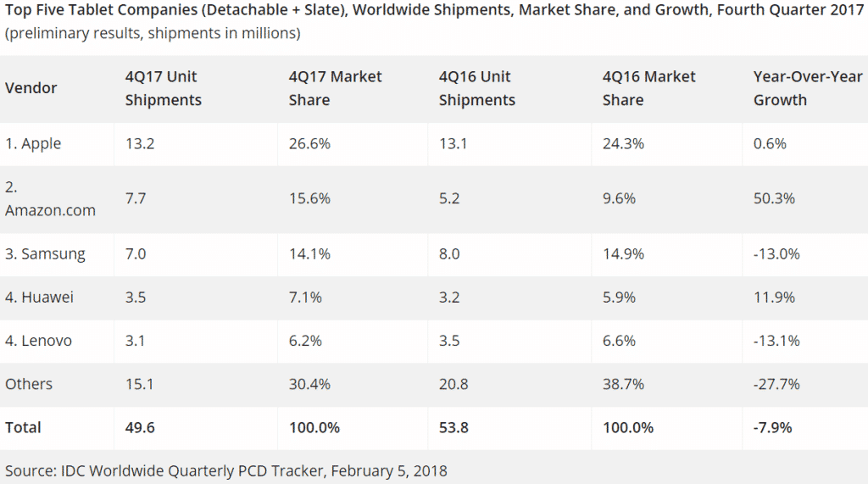Click the Total row label
The height and width of the screenshot is (484, 868).
pyautogui.click(x=23, y=427)
